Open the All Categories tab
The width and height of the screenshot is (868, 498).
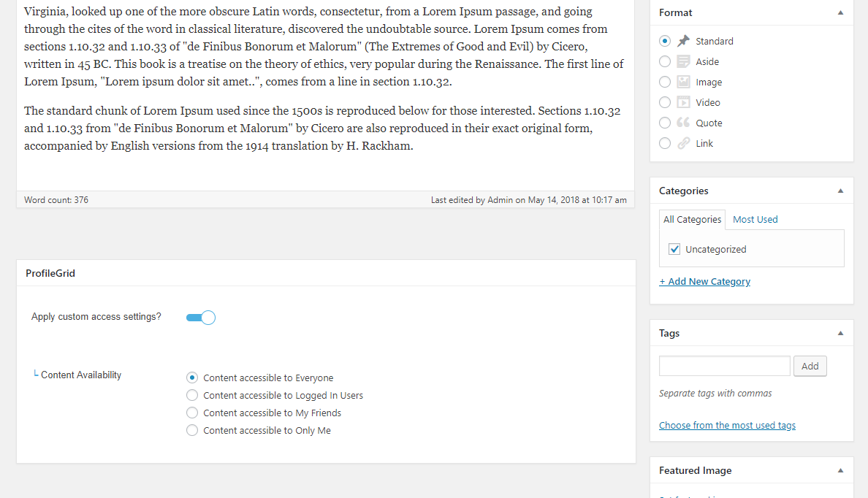(x=692, y=219)
